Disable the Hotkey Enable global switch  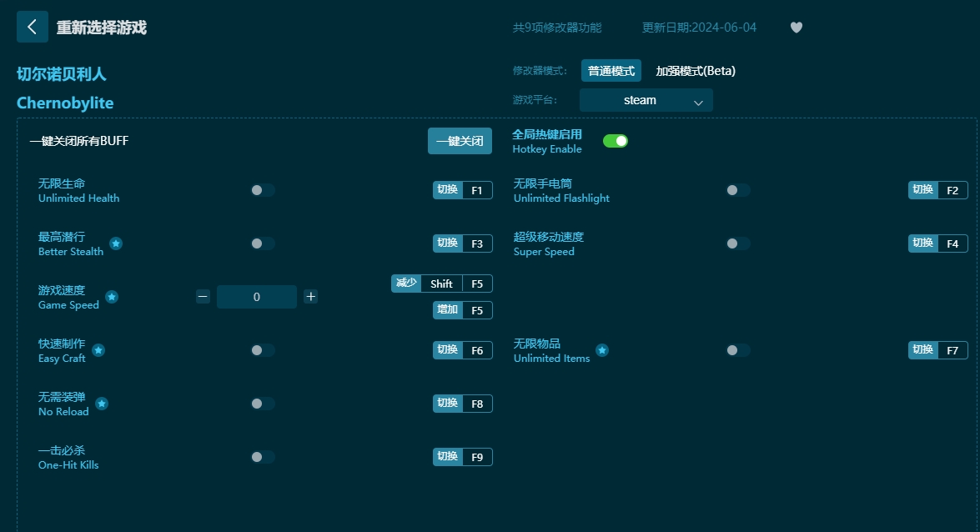[x=616, y=140]
